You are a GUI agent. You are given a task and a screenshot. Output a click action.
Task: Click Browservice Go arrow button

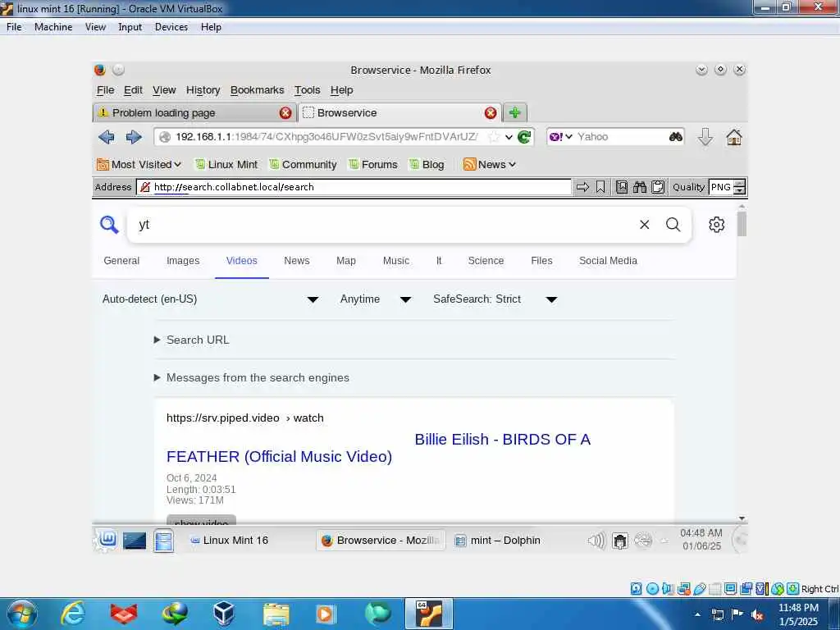pos(582,187)
